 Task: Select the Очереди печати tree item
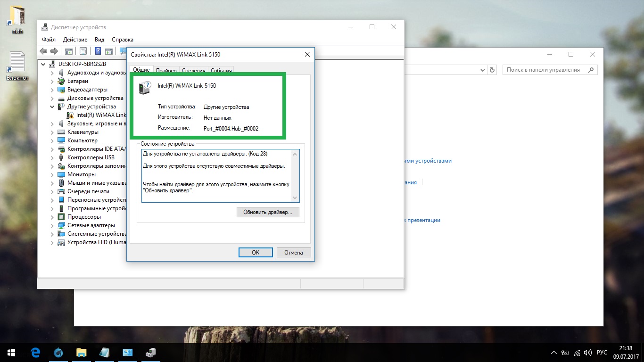[88, 191]
